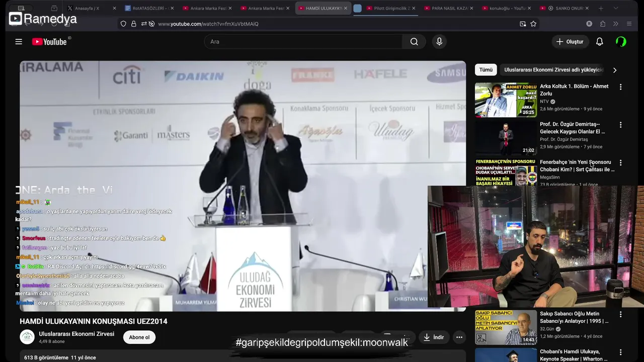Open options for Chobani's Hamdi Ulukaya video
Screen dimensions: 644x362
(x=620, y=352)
